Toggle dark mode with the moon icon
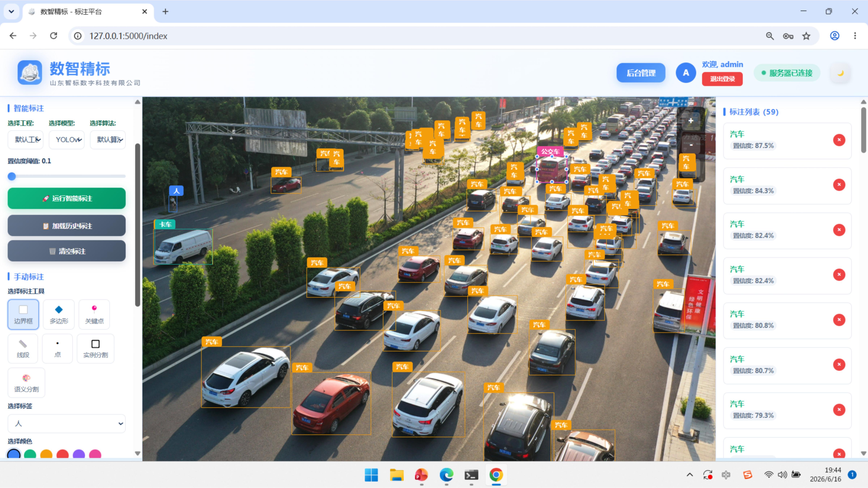This screenshot has height=488, width=868. point(840,73)
